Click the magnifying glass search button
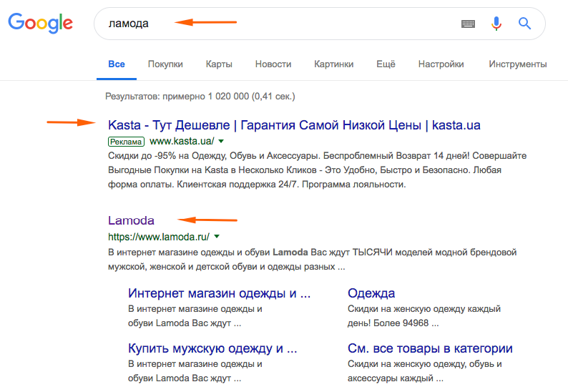 525,24
